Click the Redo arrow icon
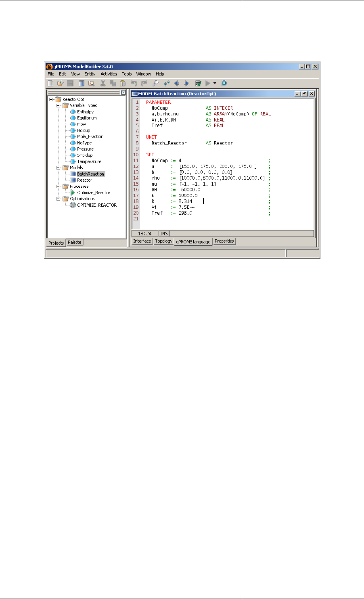Viewport: 364px width, 599px height. (144, 83)
